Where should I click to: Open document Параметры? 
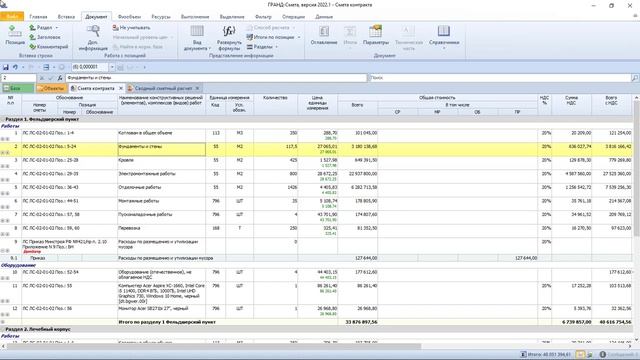point(376,35)
